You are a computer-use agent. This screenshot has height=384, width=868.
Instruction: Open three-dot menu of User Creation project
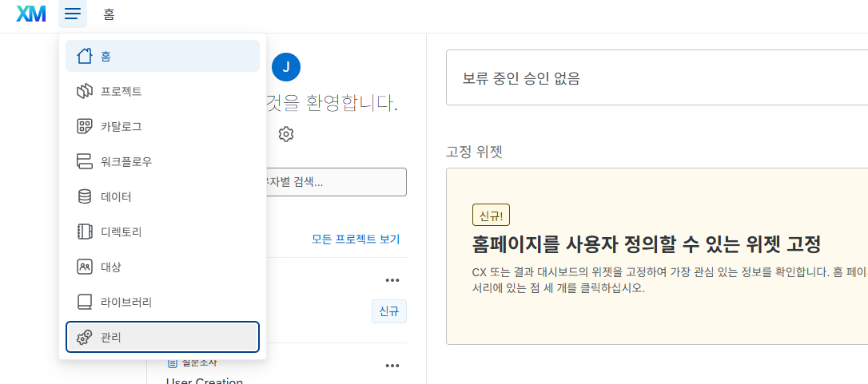point(392,366)
